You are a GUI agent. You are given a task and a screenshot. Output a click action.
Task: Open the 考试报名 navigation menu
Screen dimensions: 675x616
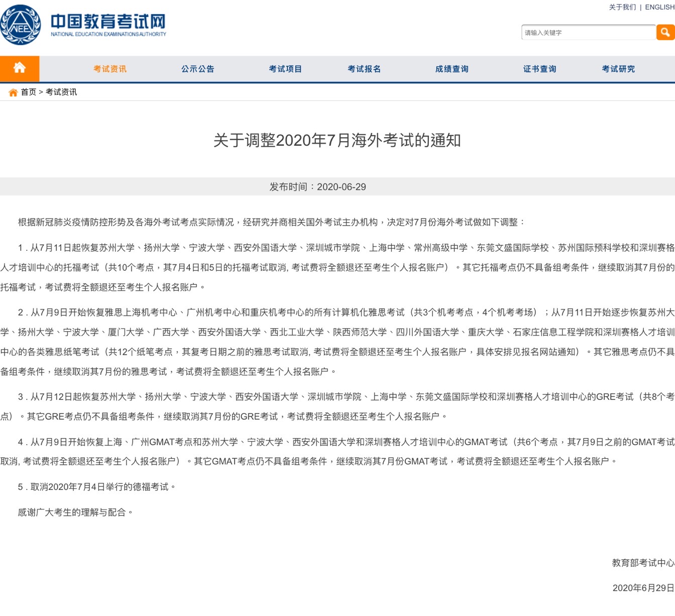[x=364, y=68]
